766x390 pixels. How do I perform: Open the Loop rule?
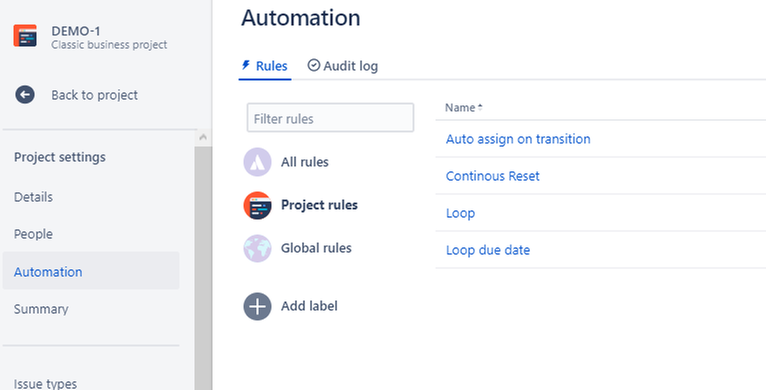pos(460,213)
